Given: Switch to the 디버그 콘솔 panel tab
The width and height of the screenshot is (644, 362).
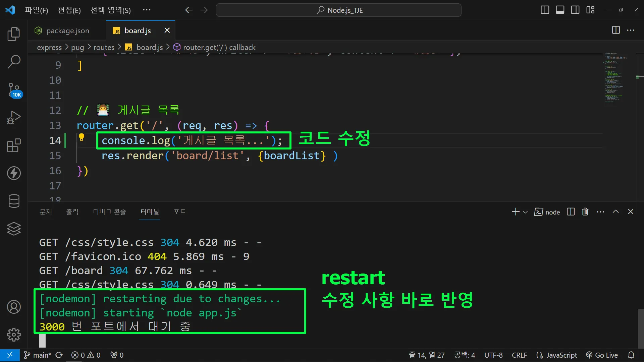Looking at the screenshot, I should [x=109, y=212].
